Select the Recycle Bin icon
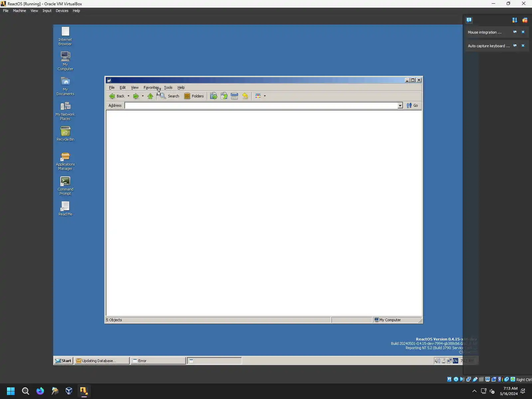Image resolution: width=532 pixels, height=399 pixels. click(x=65, y=134)
